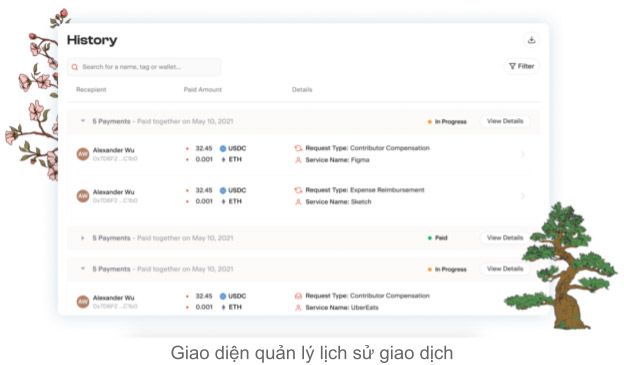Click ETH icon in UberEats row
The image size is (624, 365).
pos(223,307)
